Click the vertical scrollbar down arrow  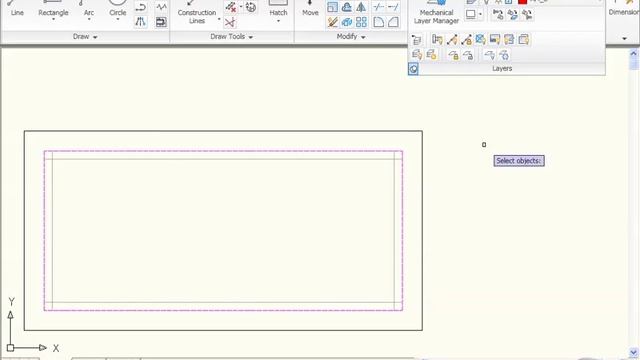pos(633,352)
